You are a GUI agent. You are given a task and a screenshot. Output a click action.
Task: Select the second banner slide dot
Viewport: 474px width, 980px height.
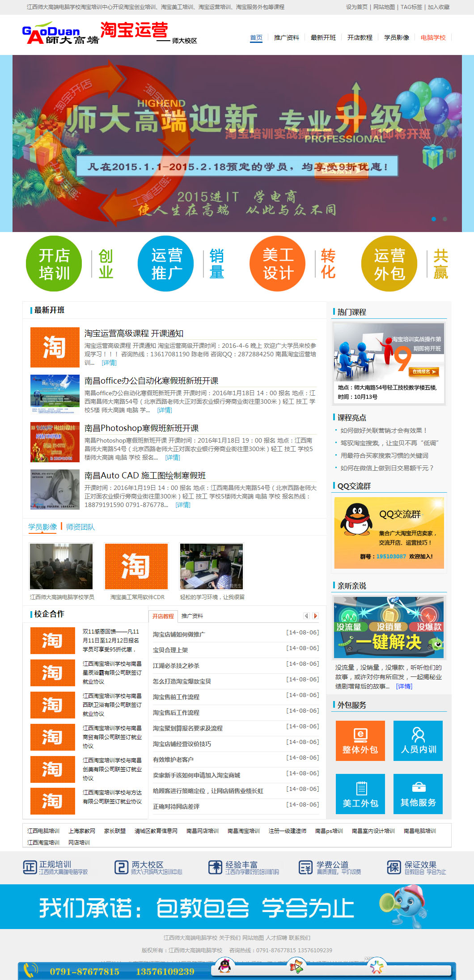(444, 219)
